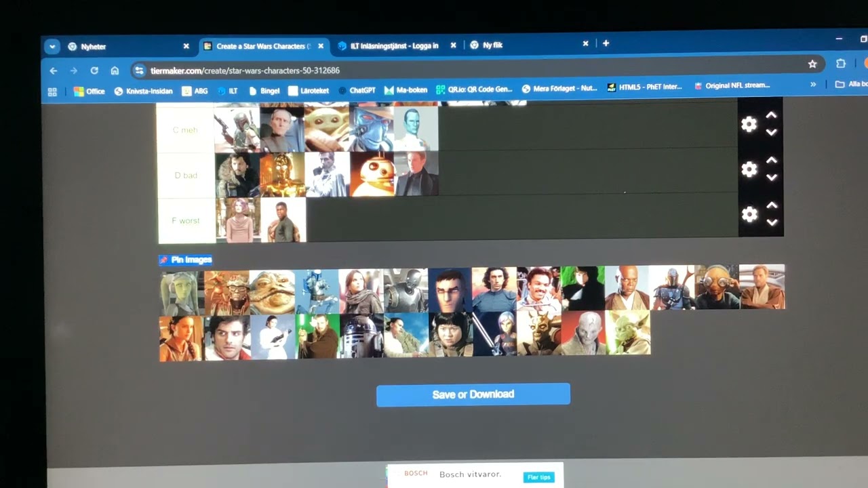The width and height of the screenshot is (868, 488).
Task: Go forward in browser history
Action: [73, 70]
